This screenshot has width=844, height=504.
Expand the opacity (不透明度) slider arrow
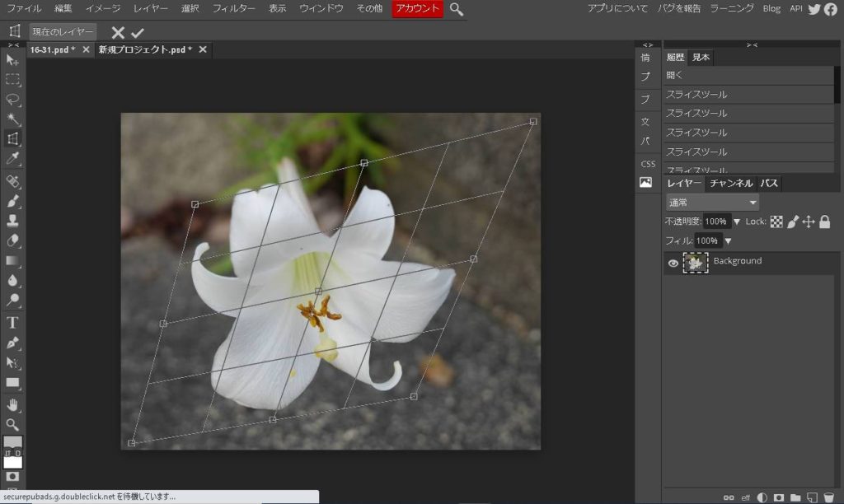(x=737, y=222)
